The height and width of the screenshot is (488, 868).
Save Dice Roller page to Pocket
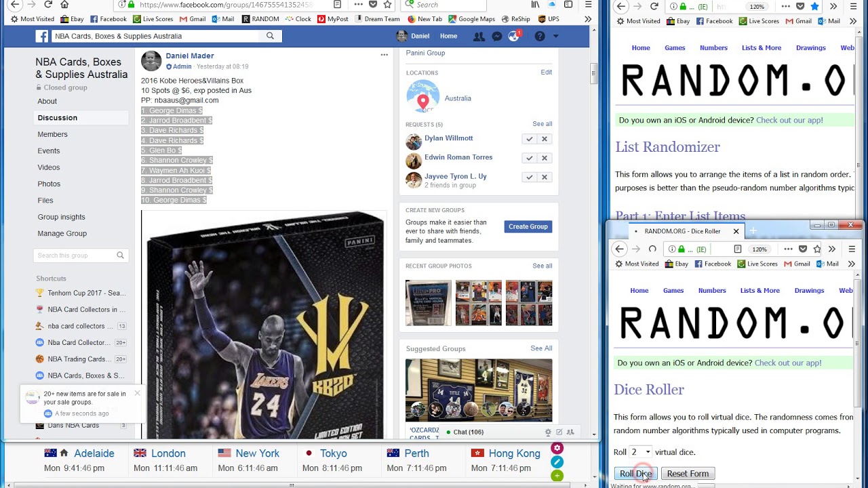803,249
